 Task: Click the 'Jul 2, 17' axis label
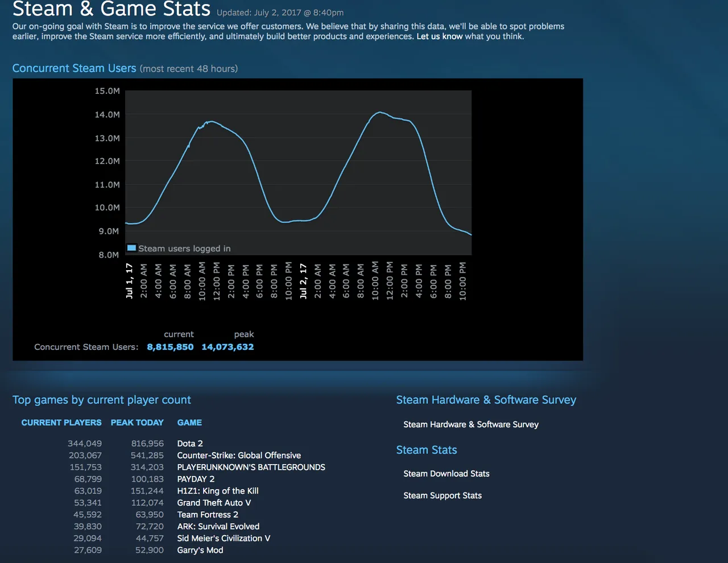[303, 281]
